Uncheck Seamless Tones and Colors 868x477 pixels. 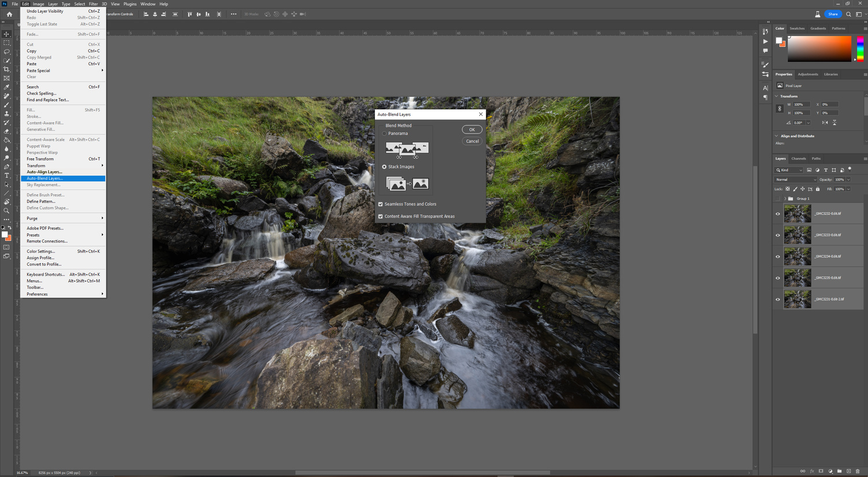[x=381, y=204]
